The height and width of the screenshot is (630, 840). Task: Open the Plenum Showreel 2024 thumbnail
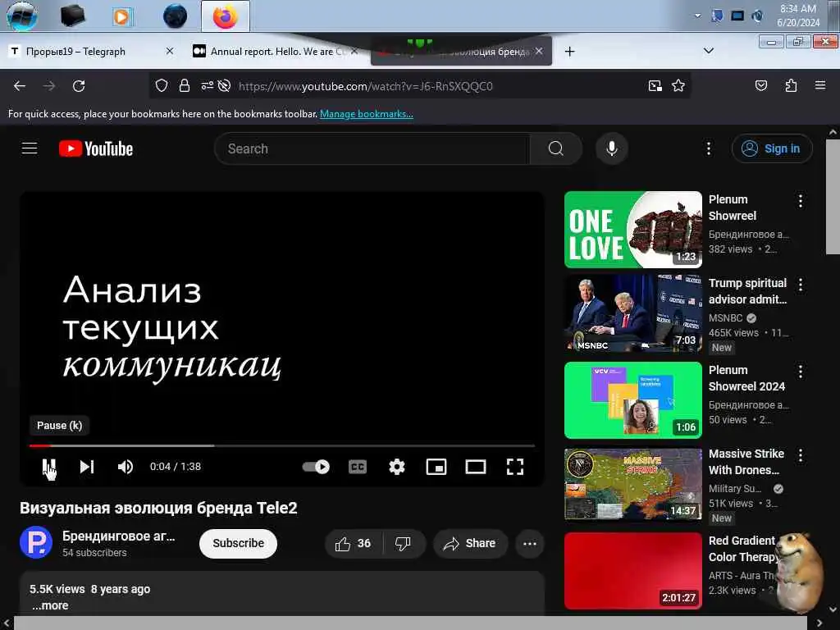(632, 400)
